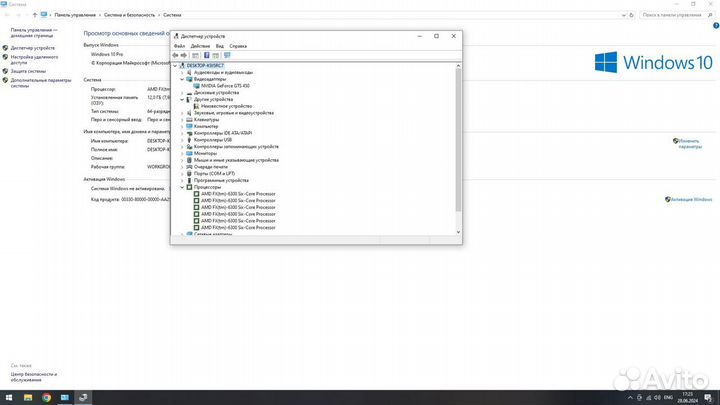Click the Back arrow in Device Manager toolbar
Screen dimensions: 720x405
point(176,55)
